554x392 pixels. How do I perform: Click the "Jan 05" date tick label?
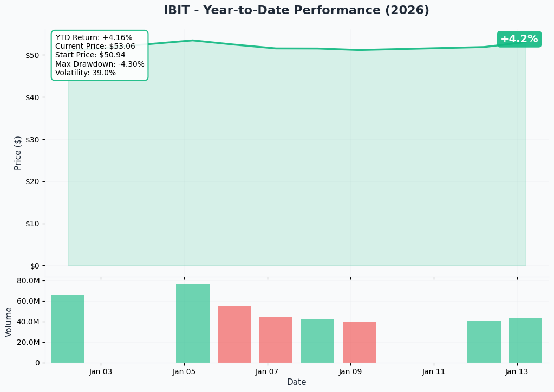(x=184, y=371)
